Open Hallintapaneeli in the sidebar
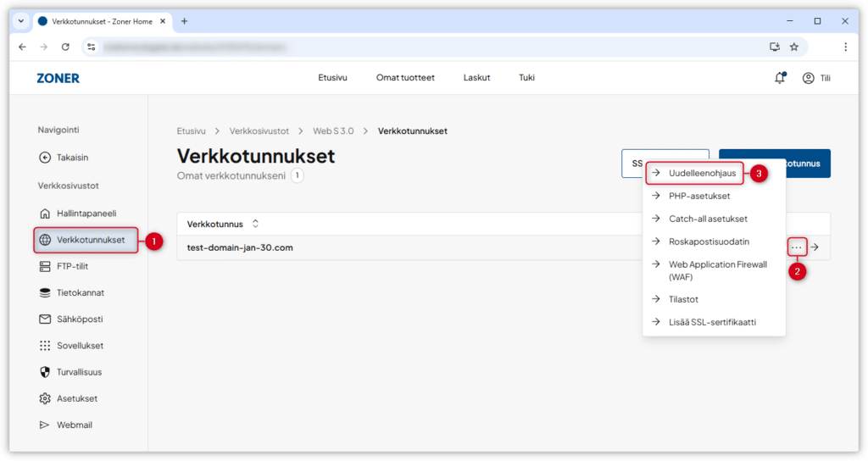 tap(85, 213)
